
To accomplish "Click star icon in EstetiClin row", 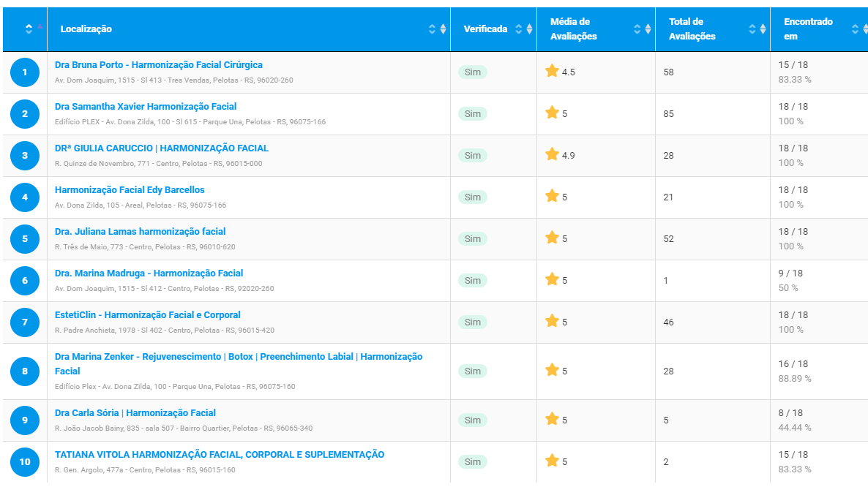I will (552, 321).
